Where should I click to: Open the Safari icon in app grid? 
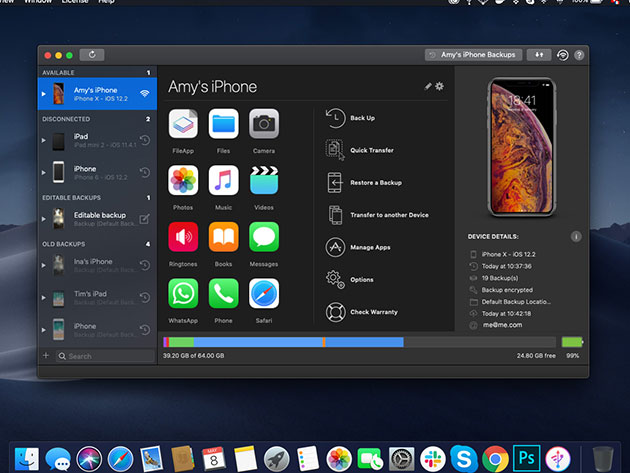coord(264,294)
